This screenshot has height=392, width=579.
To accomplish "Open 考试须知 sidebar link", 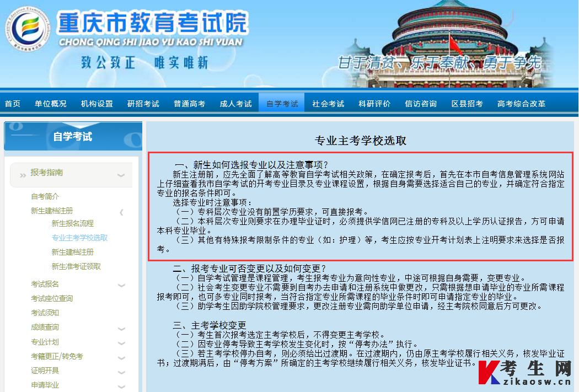I will pyautogui.click(x=45, y=313).
